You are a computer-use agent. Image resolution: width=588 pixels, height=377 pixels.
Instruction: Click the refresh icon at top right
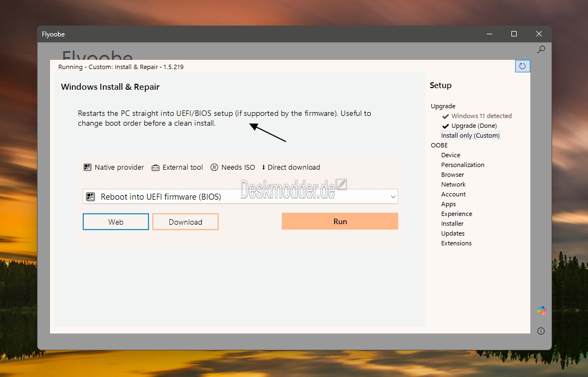click(522, 66)
